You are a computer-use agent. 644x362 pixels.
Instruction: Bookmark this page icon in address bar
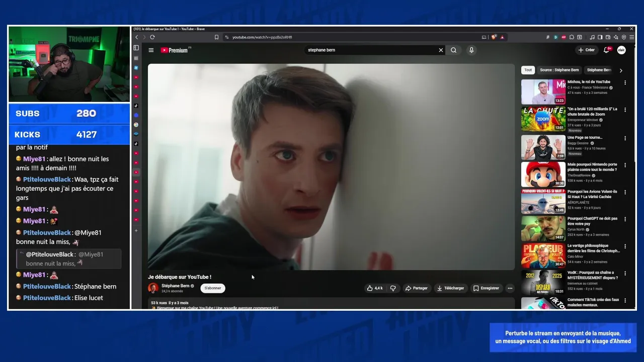[x=216, y=37]
